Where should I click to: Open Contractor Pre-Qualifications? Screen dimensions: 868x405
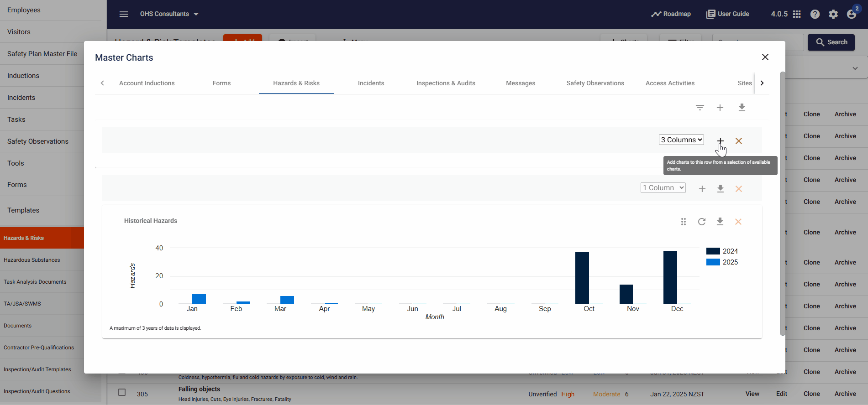pyautogui.click(x=39, y=348)
